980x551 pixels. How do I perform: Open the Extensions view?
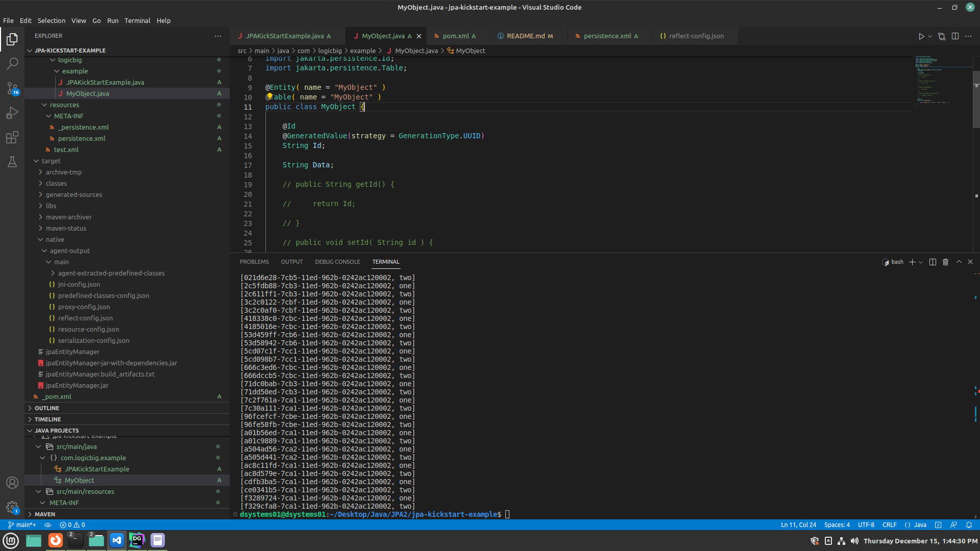[12, 137]
